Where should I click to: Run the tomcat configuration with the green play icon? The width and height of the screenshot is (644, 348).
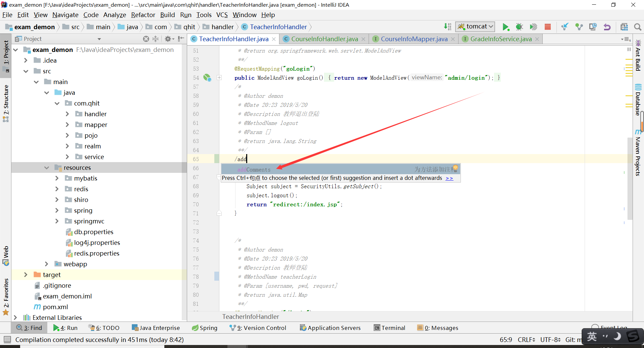[505, 27]
